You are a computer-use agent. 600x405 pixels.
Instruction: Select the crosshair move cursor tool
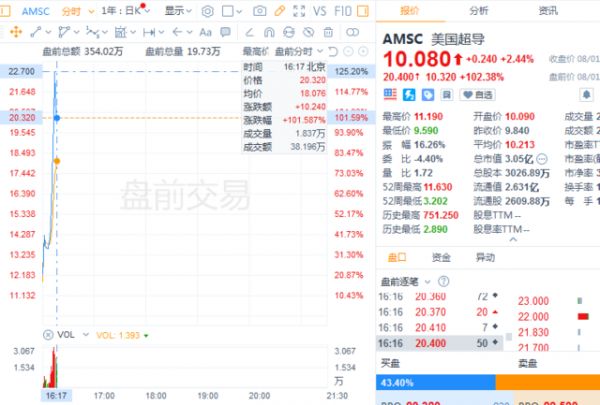13,30
